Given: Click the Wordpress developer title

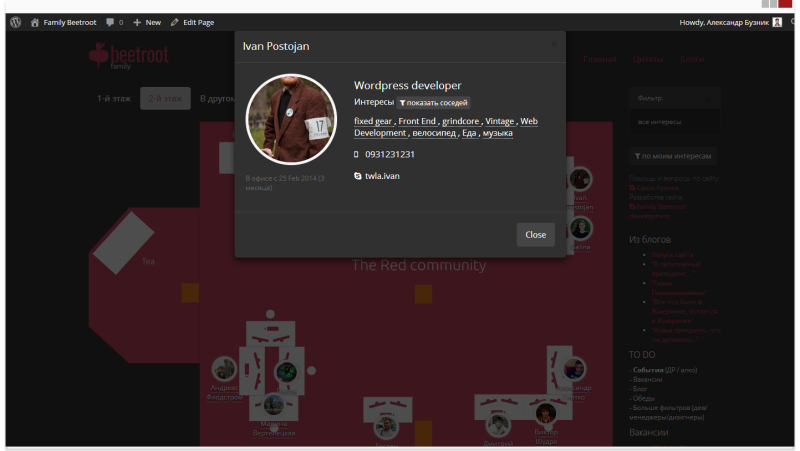Looking at the screenshot, I should tap(408, 85).
